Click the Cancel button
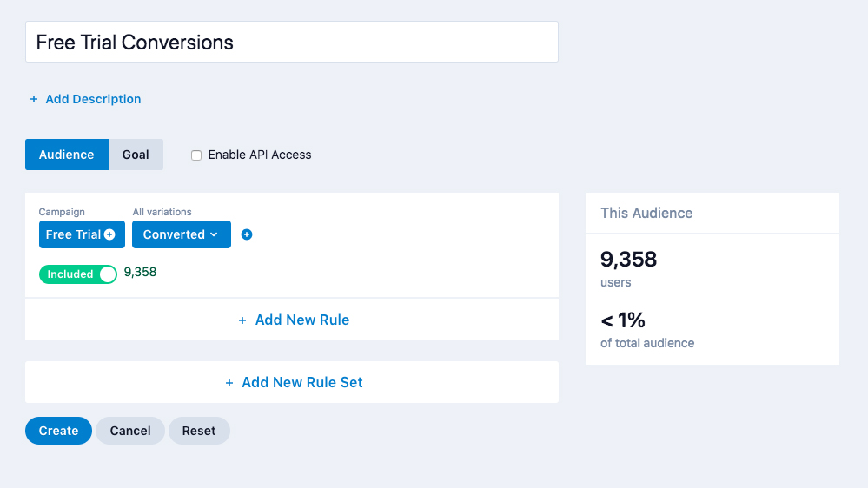The height and width of the screenshot is (488, 868). (130, 431)
